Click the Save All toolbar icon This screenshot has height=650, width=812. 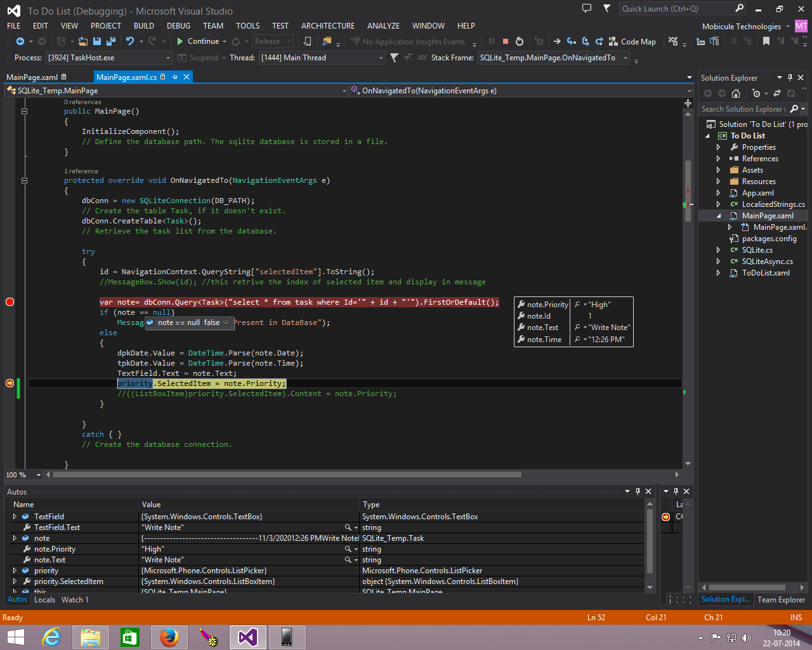point(111,41)
